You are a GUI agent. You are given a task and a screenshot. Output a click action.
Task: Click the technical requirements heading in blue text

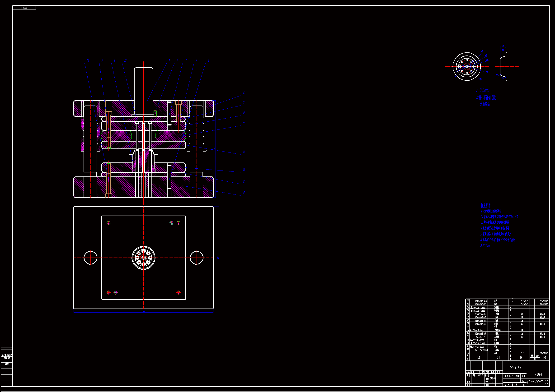click(x=485, y=206)
